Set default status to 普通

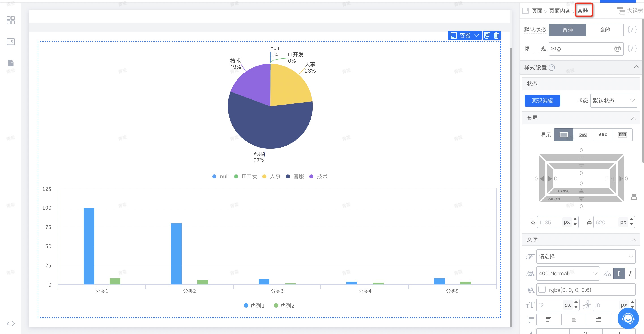click(567, 30)
